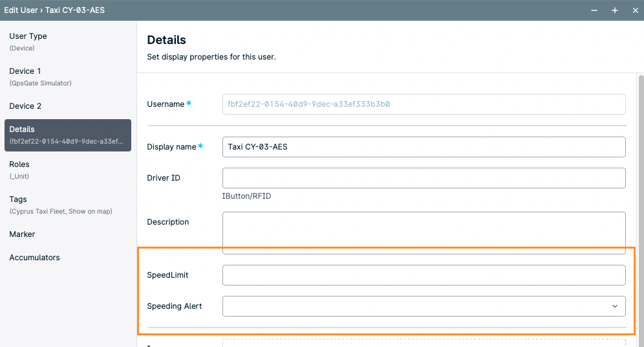Viewport: 644px width, 347px height.
Task: Click the SpeedLimit input field
Action: pos(424,275)
